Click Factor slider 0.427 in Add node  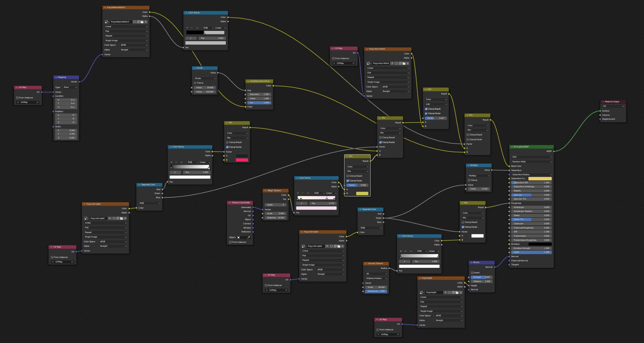(436, 118)
